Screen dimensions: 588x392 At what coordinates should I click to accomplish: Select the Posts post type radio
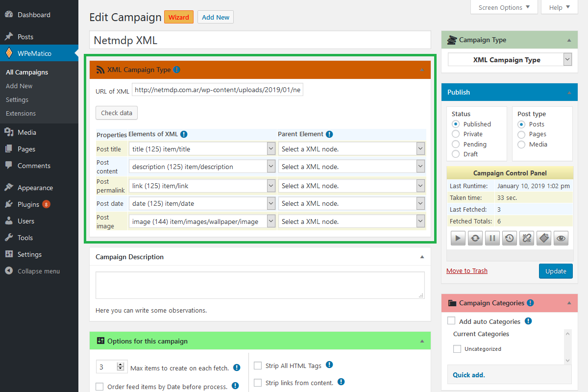(x=521, y=124)
